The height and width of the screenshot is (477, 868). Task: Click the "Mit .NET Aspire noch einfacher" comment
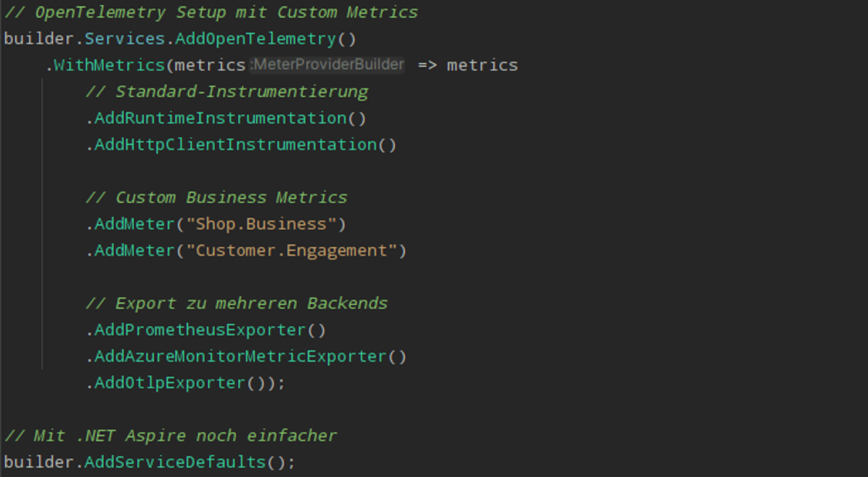pyautogui.click(x=171, y=436)
